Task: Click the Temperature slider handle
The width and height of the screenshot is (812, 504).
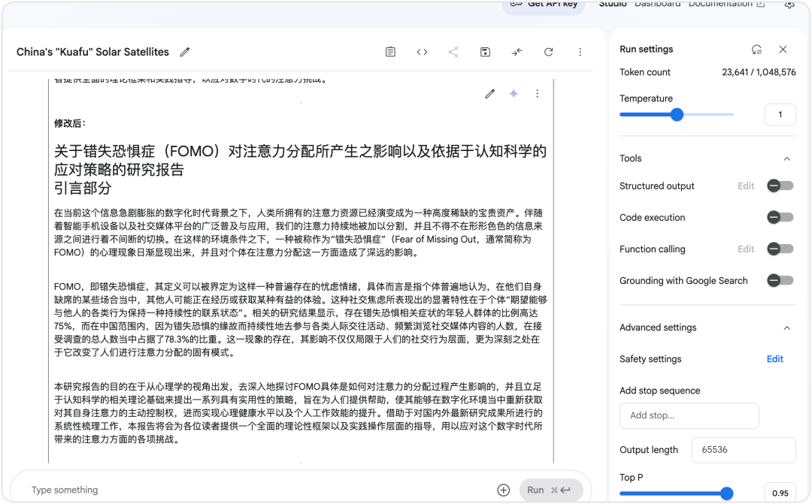Action: (x=677, y=115)
